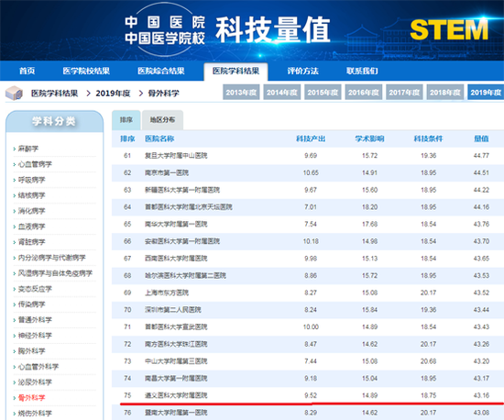Click the book icon beside 医院学科结果
The width and height of the screenshot is (504, 420).
(x=14, y=94)
